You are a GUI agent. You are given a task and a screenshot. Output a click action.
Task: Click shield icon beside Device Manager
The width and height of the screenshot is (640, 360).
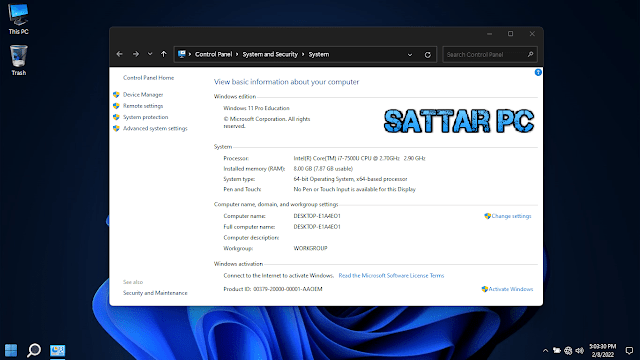coord(116,95)
